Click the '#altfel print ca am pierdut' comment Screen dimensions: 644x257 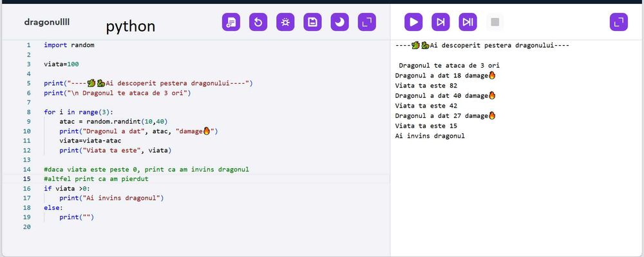96,179
